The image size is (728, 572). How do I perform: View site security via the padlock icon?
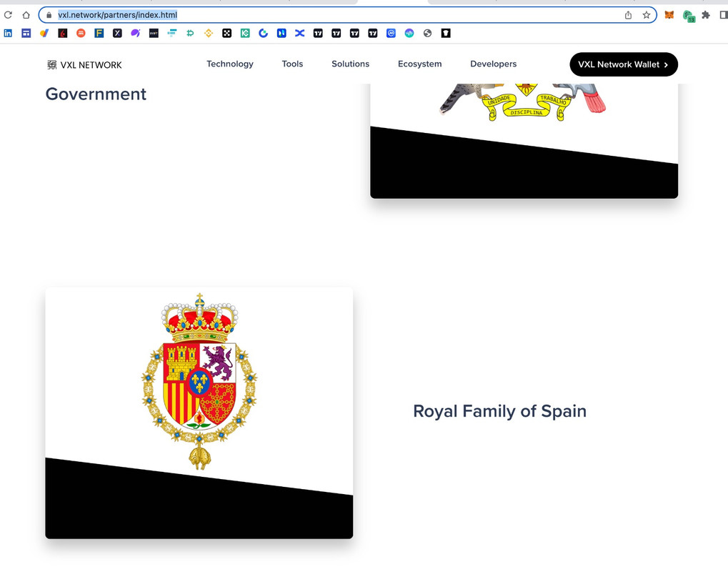(49, 15)
